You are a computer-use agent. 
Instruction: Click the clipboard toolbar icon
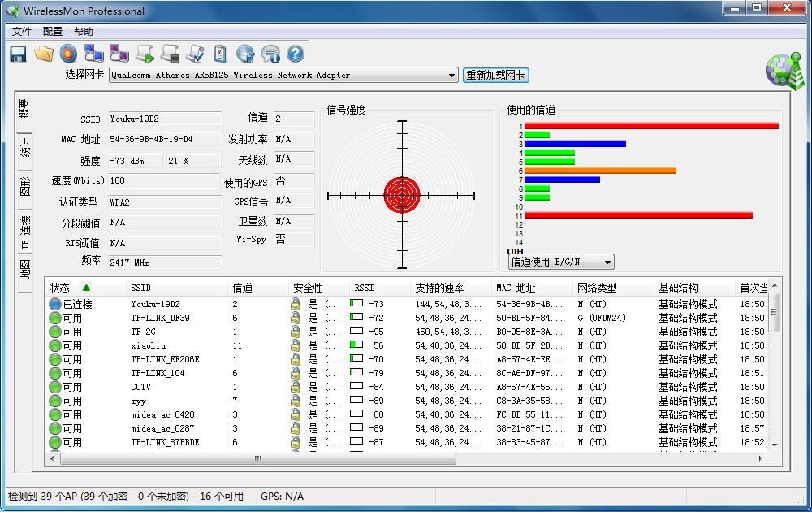(220, 54)
